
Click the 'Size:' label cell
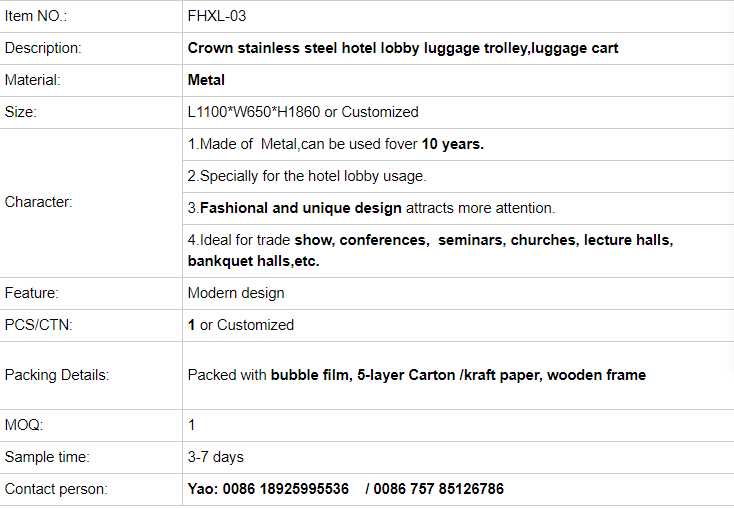[x=21, y=112]
